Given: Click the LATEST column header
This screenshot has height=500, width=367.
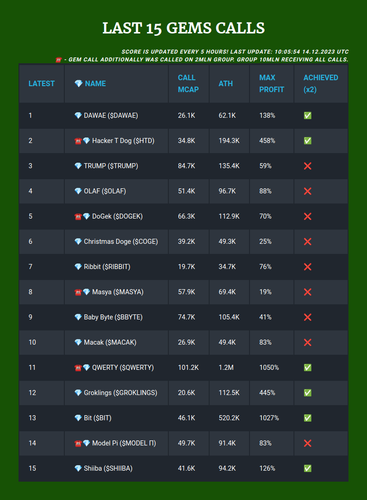Looking at the screenshot, I should (41, 84).
